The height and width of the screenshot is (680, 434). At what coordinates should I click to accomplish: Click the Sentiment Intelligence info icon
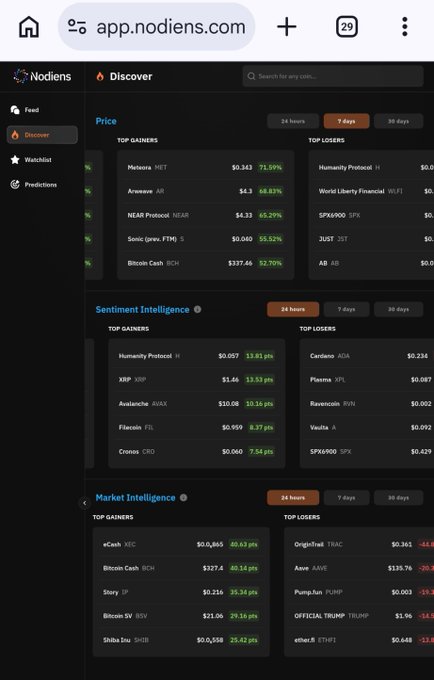[x=197, y=309]
